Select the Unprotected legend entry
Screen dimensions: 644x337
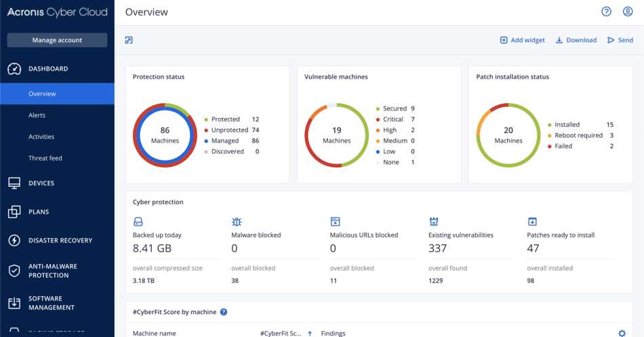229,130
